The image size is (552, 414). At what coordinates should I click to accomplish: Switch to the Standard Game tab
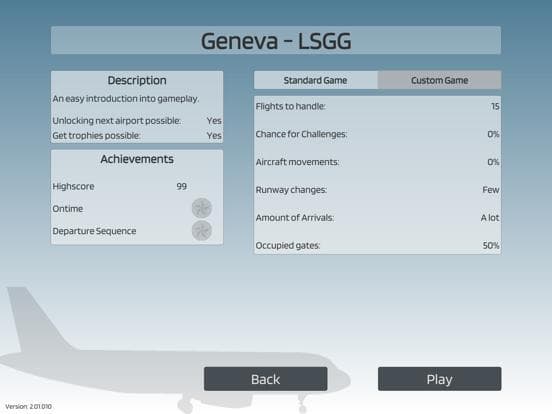tap(315, 80)
